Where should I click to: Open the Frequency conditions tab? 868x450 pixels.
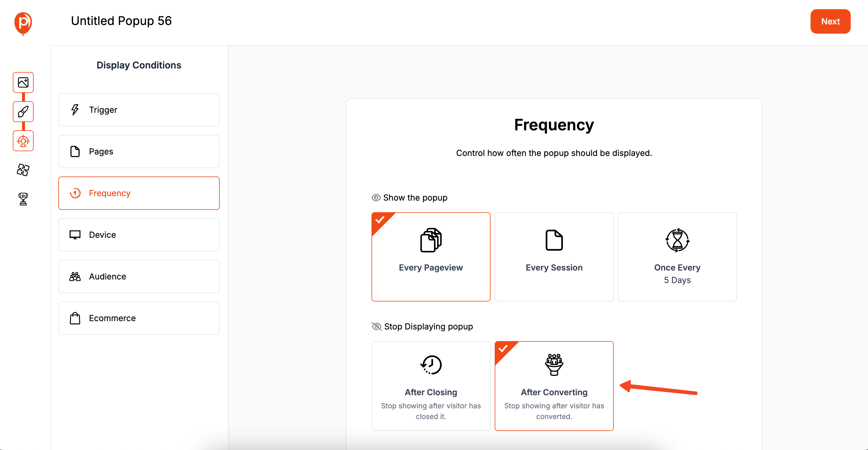(139, 193)
